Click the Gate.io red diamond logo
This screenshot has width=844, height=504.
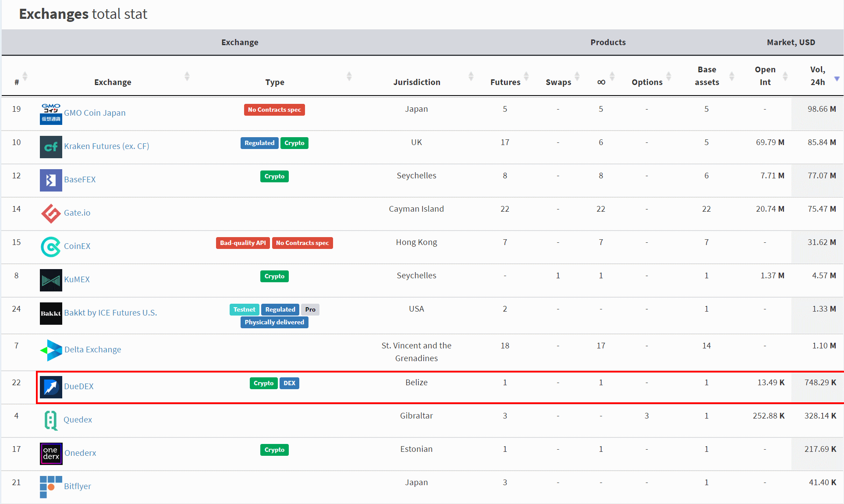pyautogui.click(x=51, y=213)
